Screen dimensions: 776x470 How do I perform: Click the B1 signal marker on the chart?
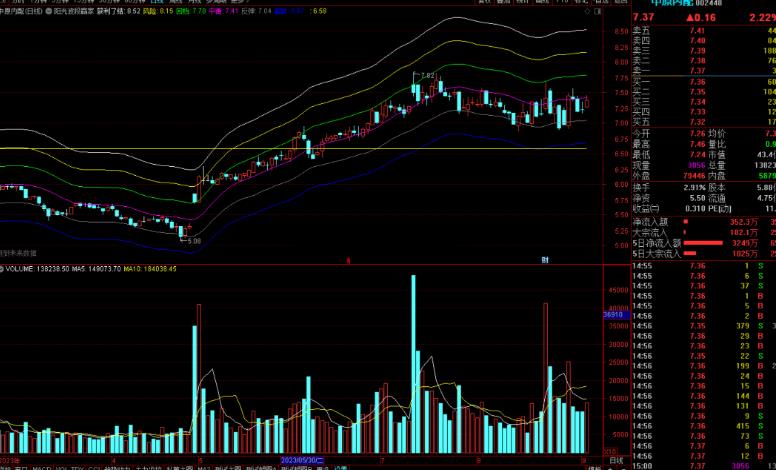[545, 260]
